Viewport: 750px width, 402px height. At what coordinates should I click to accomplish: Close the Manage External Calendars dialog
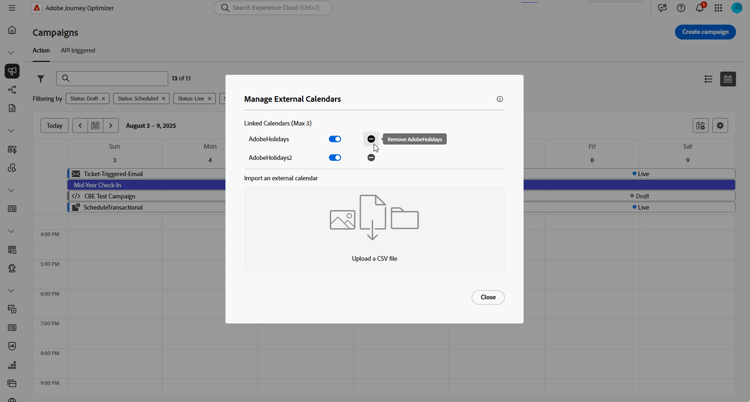tap(488, 297)
